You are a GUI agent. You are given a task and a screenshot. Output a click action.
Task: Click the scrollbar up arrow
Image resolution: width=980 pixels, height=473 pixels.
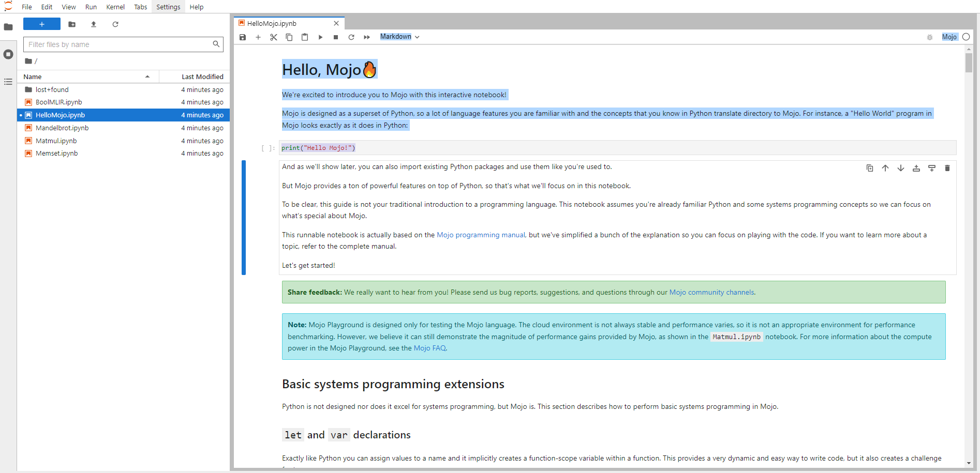[x=969, y=49]
